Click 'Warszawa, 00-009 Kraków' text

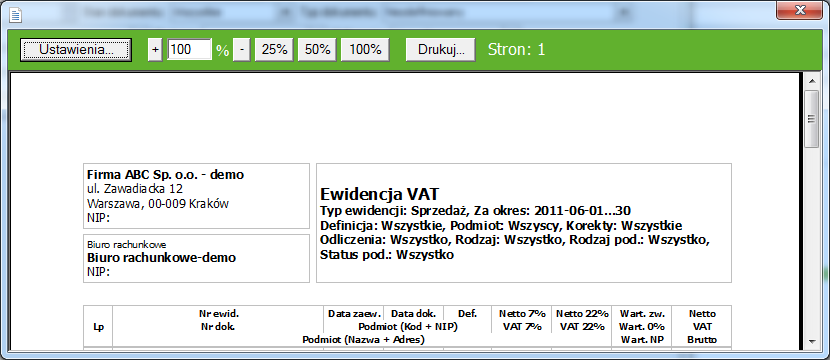158,204
